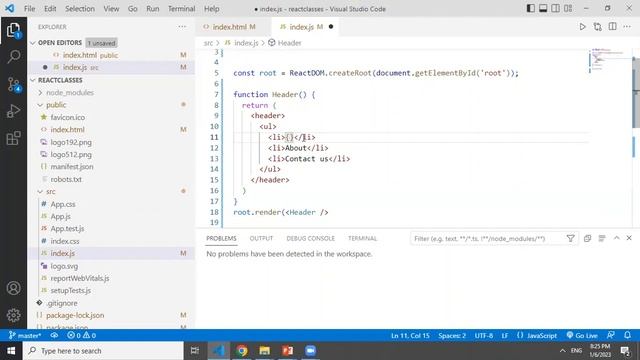Toggle the secondary side bar layout icon

[x=556, y=8]
